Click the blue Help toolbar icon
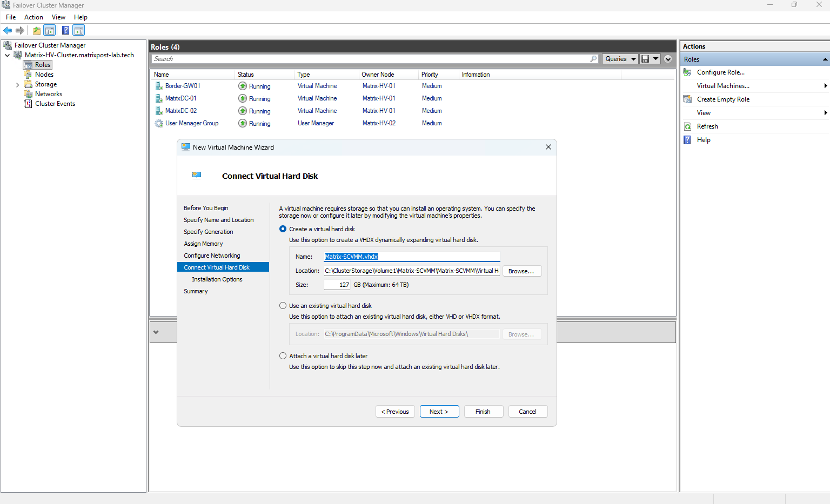This screenshot has height=504, width=830. tap(66, 30)
